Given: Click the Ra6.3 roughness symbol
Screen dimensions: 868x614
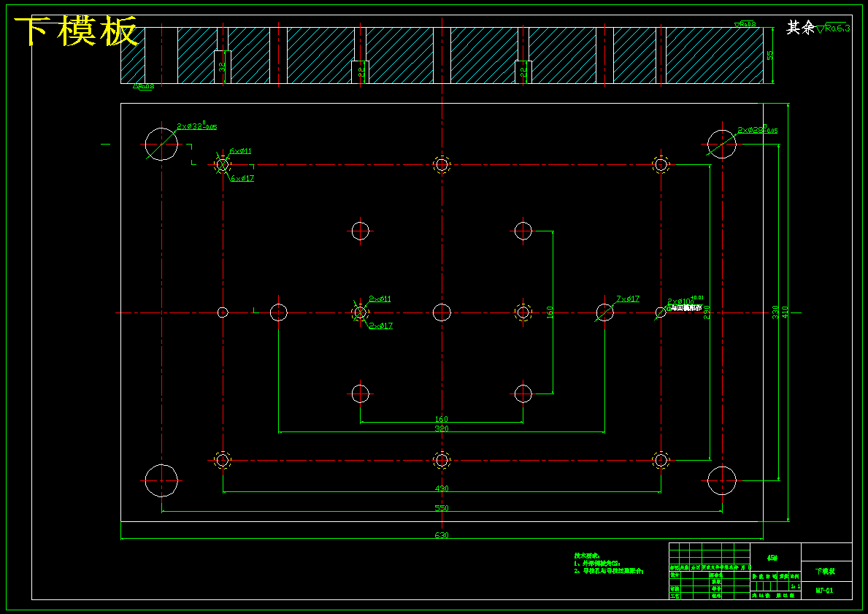Looking at the screenshot, I should 833,28.
